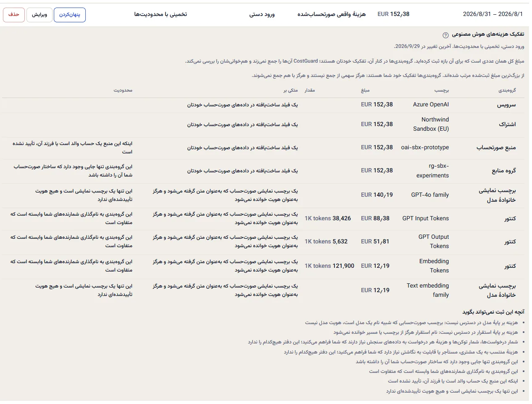532x404 pixels.
Task: Click the اشتراک grouping cell
Action: tap(507, 125)
